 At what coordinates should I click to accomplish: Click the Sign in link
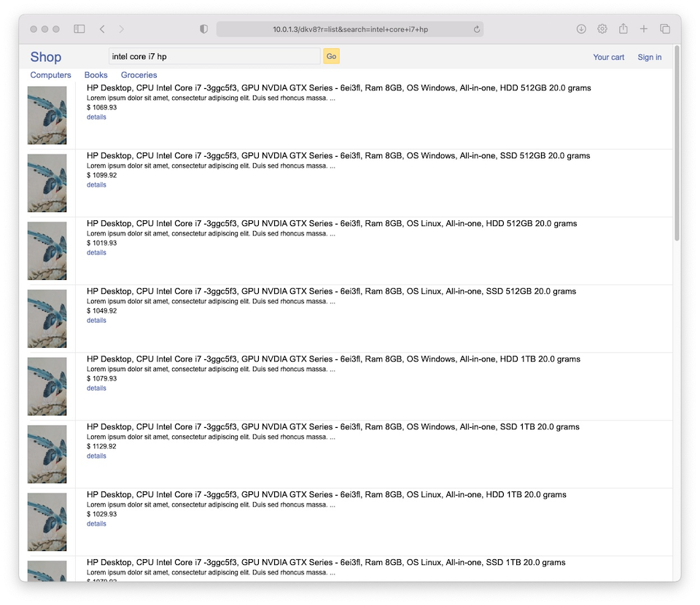click(x=649, y=57)
